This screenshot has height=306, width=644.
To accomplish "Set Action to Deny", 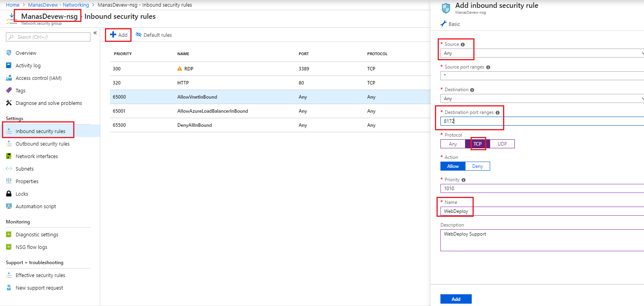I will pyautogui.click(x=478, y=166).
